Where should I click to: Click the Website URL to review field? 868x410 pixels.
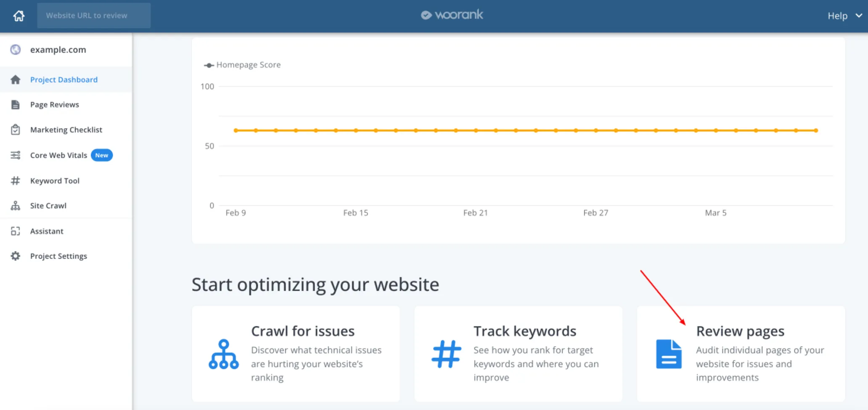[94, 16]
